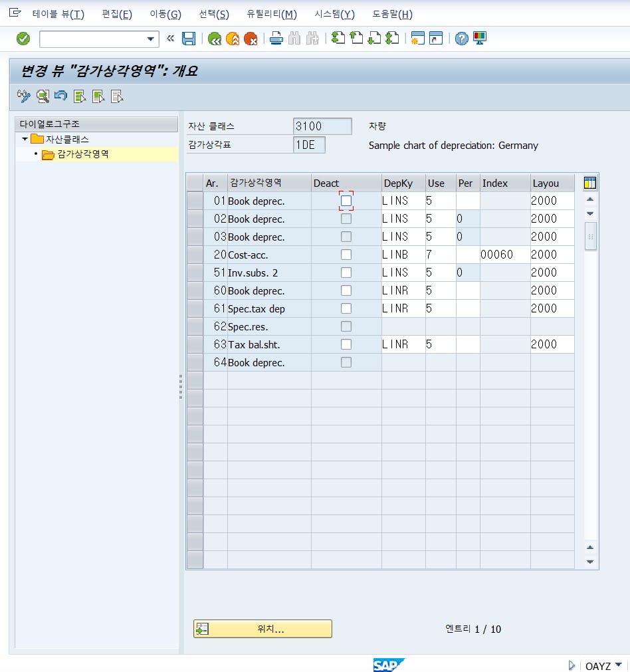Click table scrollbar down arrow at bottom
The width and height of the screenshot is (630, 672).
tap(590, 562)
